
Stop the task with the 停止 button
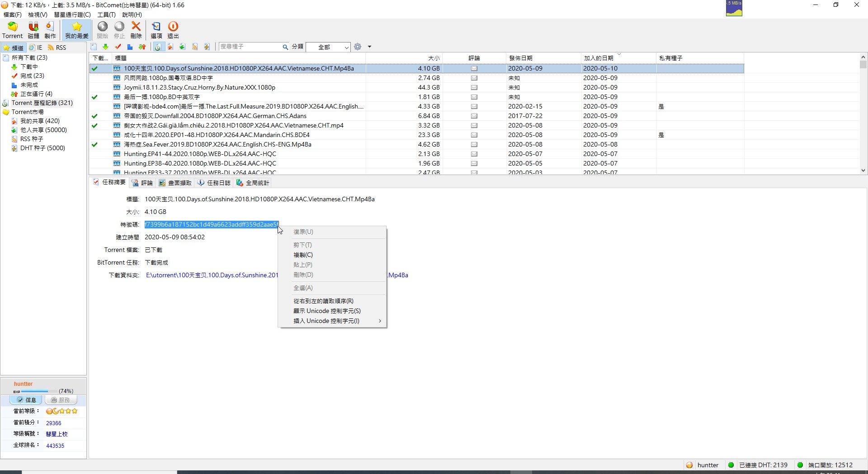[x=119, y=30]
